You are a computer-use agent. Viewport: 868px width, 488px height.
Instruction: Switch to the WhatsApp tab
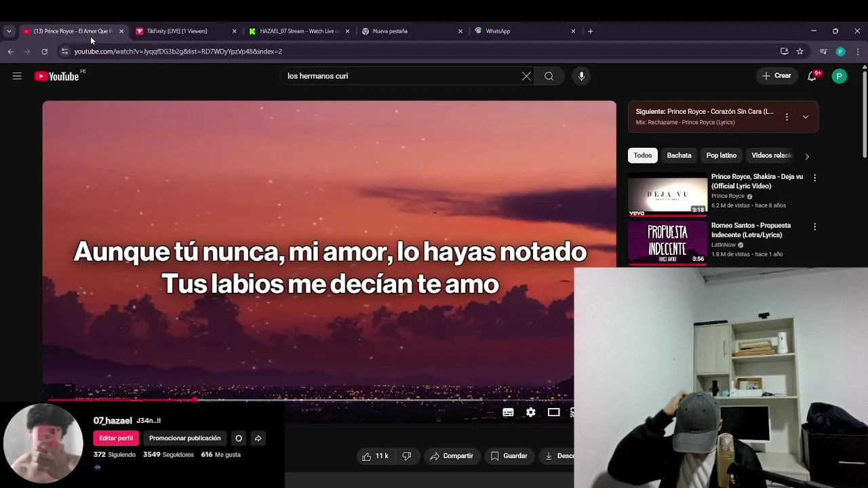click(x=519, y=31)
